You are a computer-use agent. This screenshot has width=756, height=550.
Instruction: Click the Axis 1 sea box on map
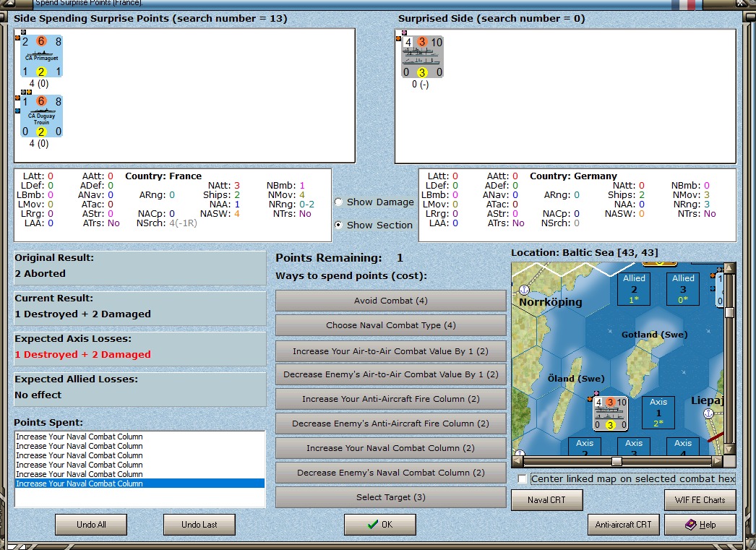(x=658, y=413)
